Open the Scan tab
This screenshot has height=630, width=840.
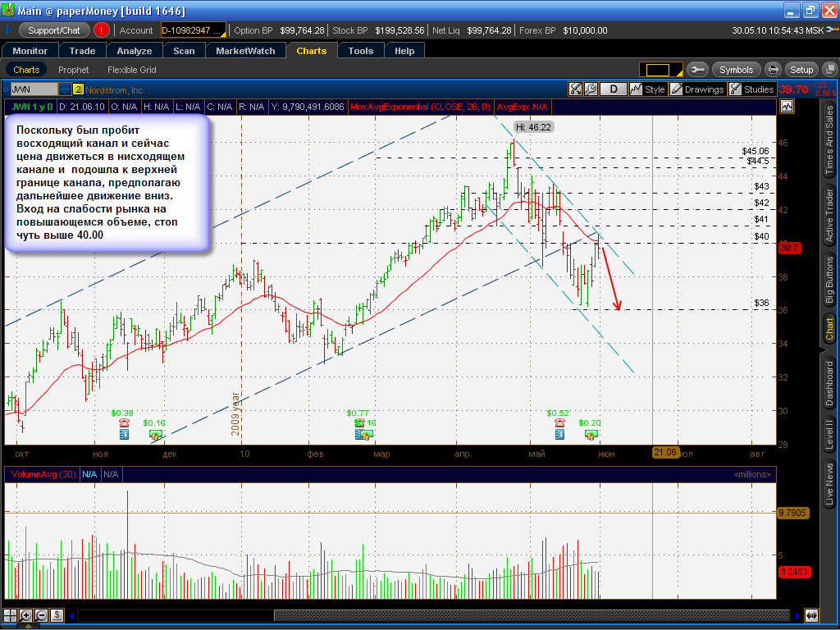(184, 51)
